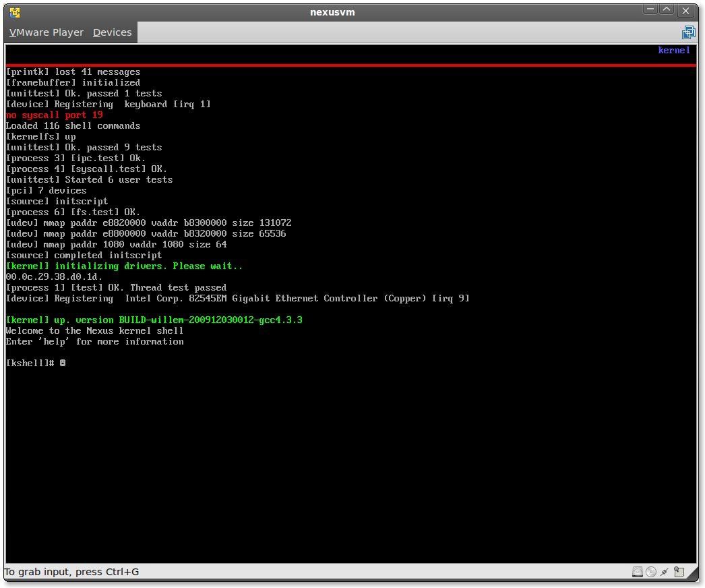
Task: Click the red 'no syscall port 19' line
Action: pyautogui.click(x=55, y=115)
